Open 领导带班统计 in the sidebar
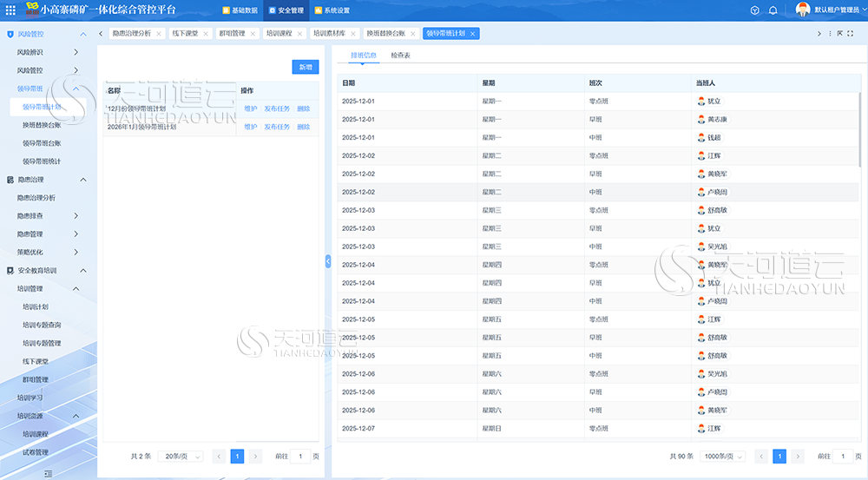The width and height of the screenshot is (868, 480). [42, 161]
